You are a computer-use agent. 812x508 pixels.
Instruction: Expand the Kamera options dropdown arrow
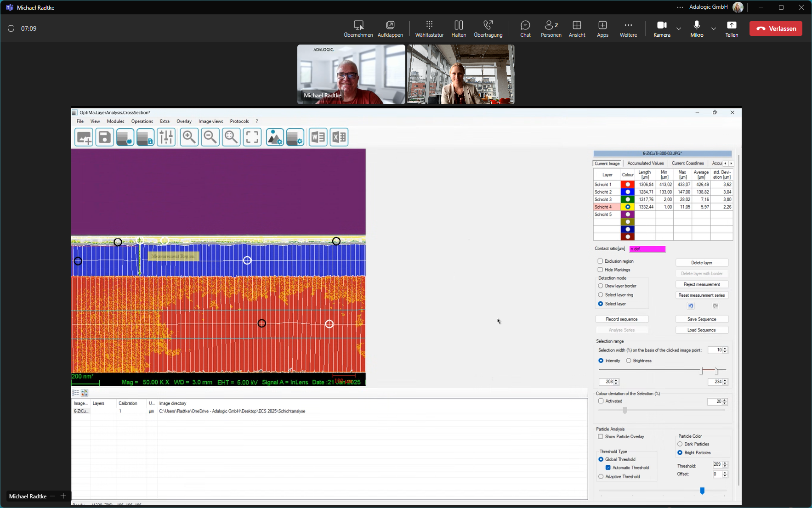(679, 28)
